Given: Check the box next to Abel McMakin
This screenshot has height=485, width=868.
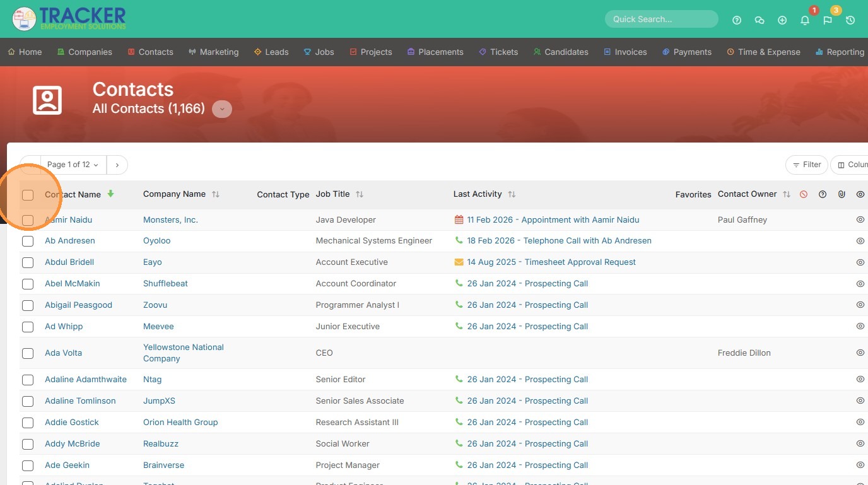Looking at the screenshot, I should (28, 284).
